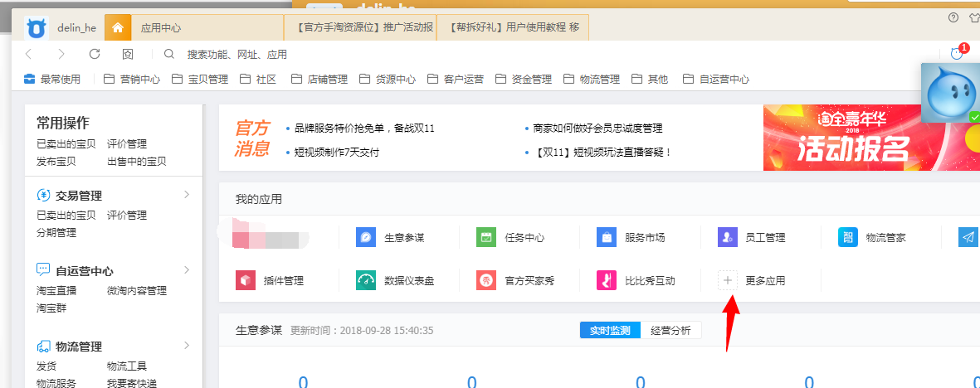Open the 客户运营 bookmark folder
Image resolution: width=980 pixels, height=388 pixels.
click(456, 80)
